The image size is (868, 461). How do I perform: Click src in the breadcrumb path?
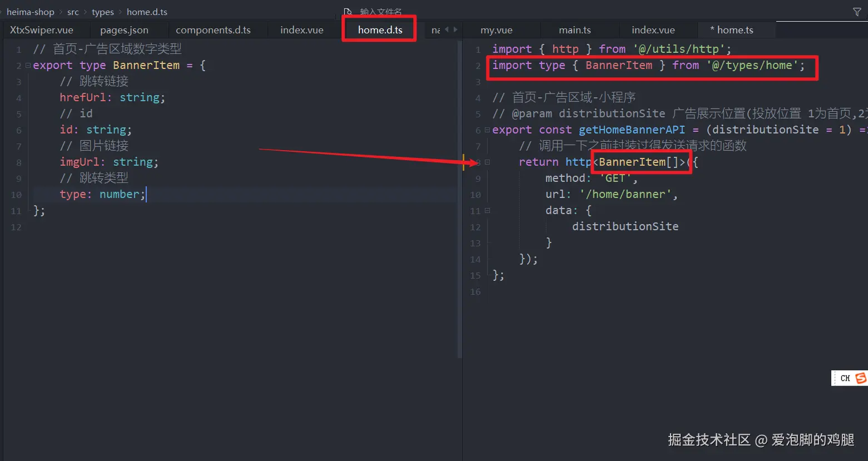tap(73, 12)
